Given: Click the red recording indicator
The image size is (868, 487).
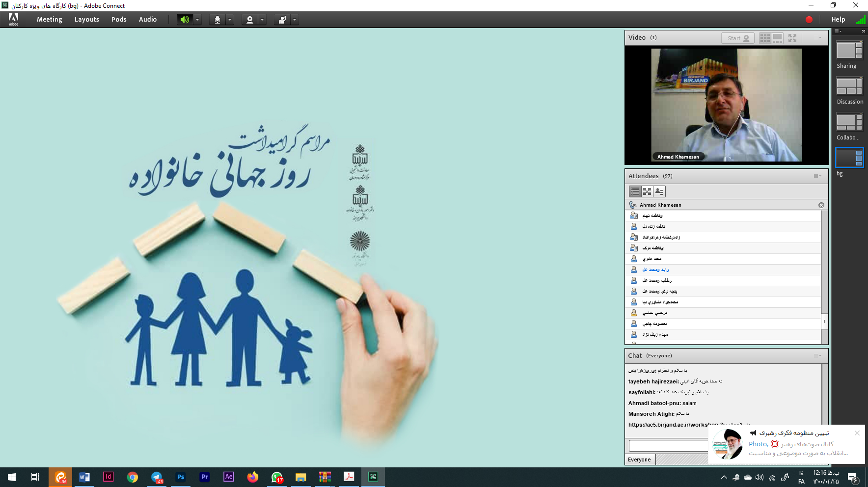Looking at the screenshot, I should click(809, 20).
